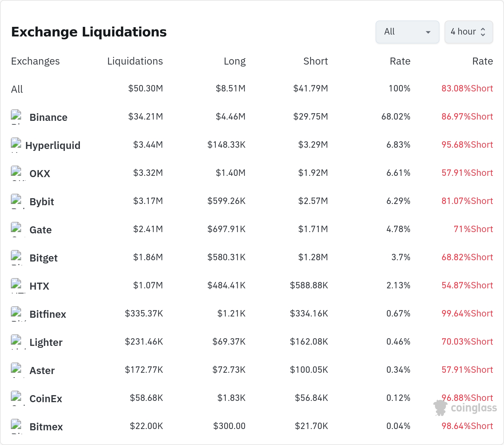Image resolution: width=504 pixels, height=445 pixels.
Task: Select the All exchanges summary row
Action: [x=252, y=89]
